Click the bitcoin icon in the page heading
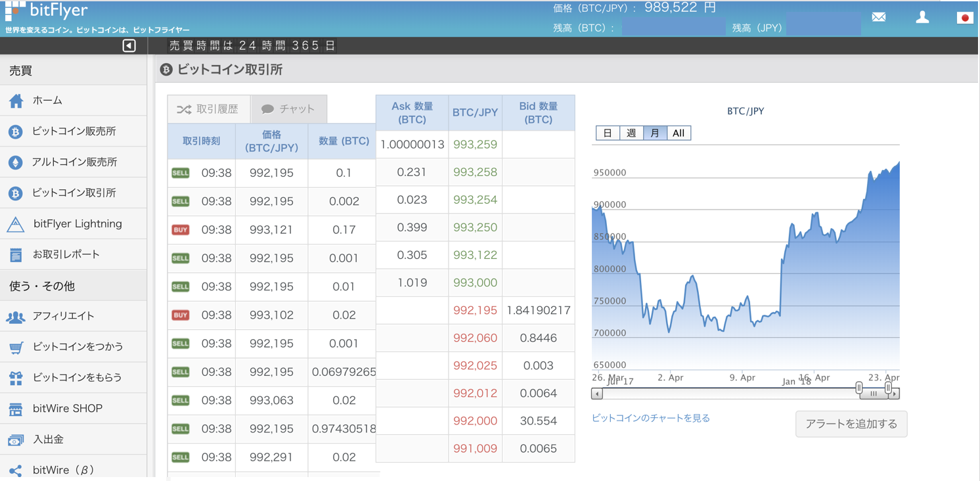Screen dimensions: 980x481 (x=166, y=70)
